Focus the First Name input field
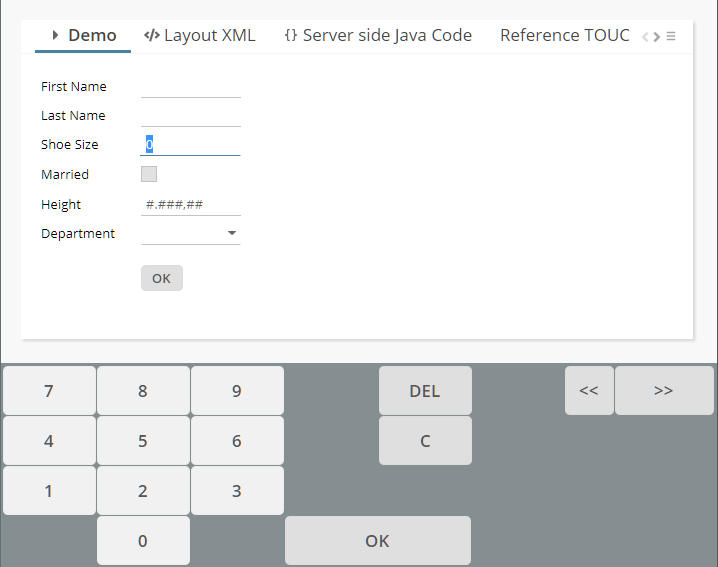The image size is (718, 567). click(191, 87)
